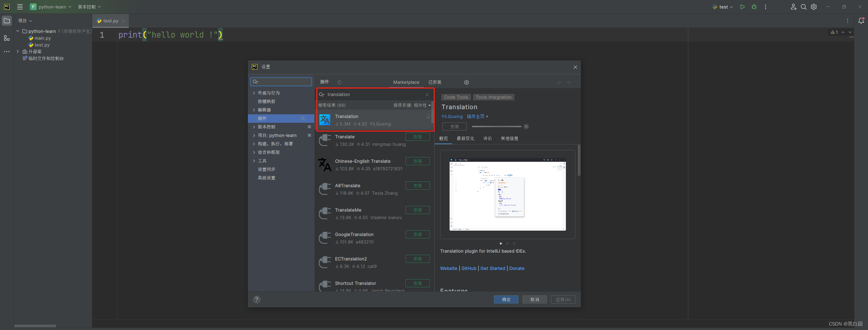
Task: Open the GitHub link
Action: point(469,268)
